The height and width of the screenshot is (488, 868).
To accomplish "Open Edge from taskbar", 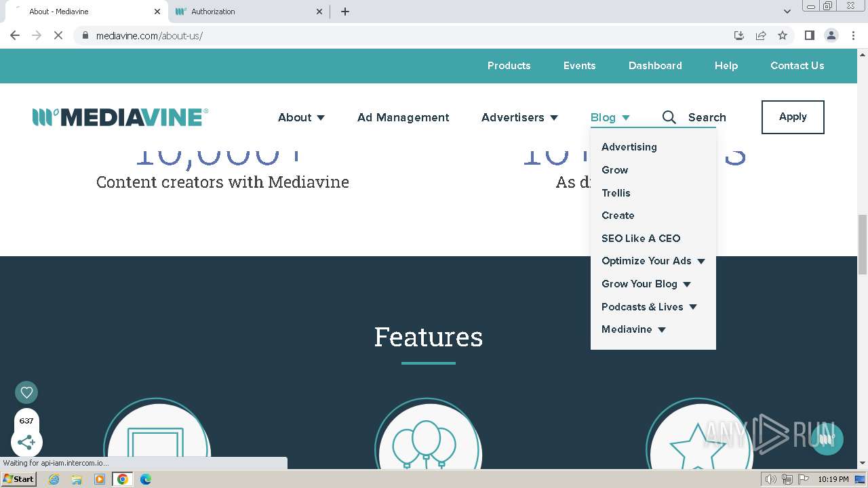I will tap(146, 479).
